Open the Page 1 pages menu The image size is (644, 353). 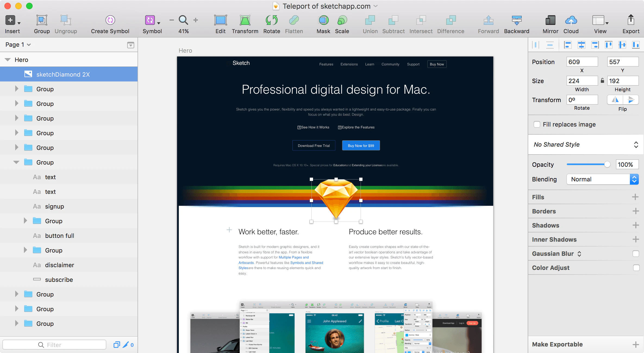point(18,45)
